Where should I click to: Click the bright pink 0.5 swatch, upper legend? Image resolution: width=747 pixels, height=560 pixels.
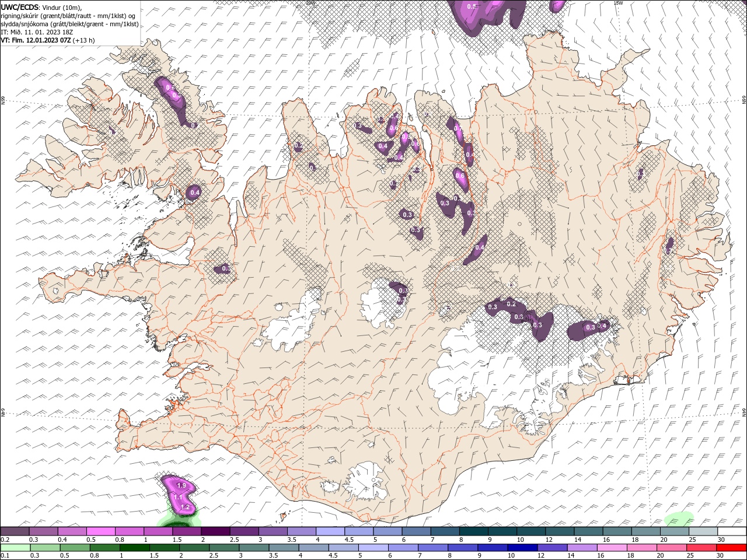click(100, 531)
